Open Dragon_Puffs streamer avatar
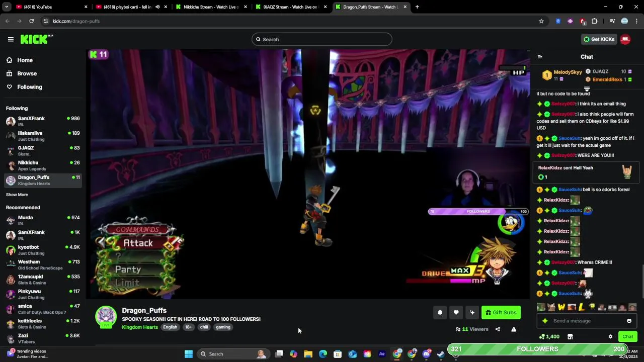This screenshot has height=362, width=644. (x=106, y=316)
